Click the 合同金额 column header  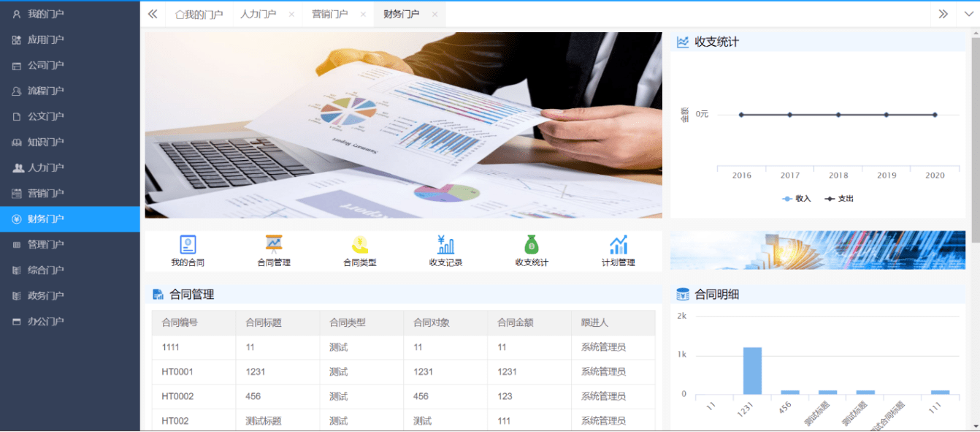(x=515, y=322)
